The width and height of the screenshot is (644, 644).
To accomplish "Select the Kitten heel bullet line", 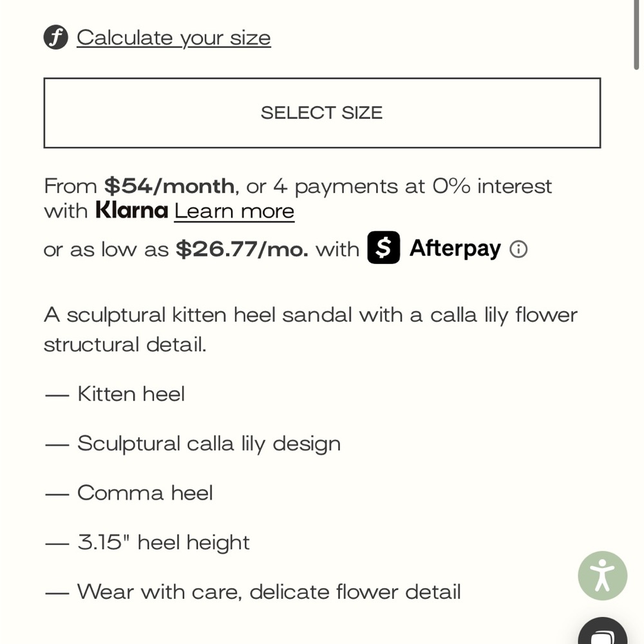I will (x=115, y=394).
